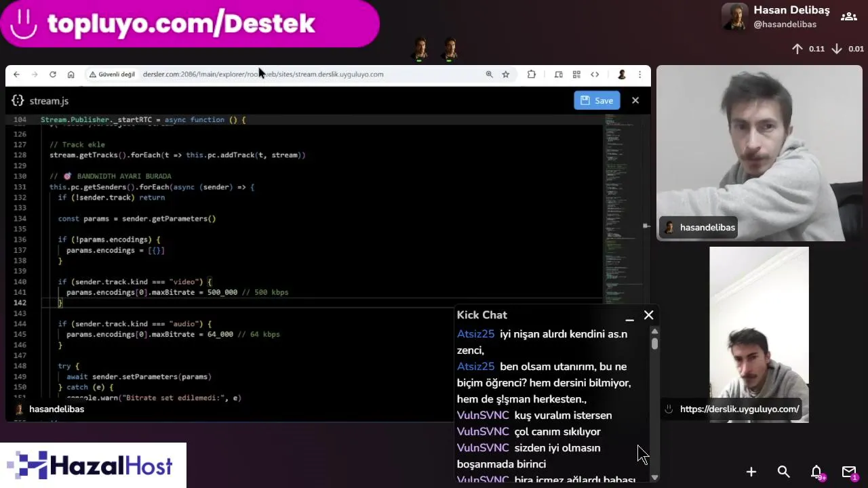Click the Kick Chat title
This screenshot has height=488, width=868.
click(x=481, y=315)
